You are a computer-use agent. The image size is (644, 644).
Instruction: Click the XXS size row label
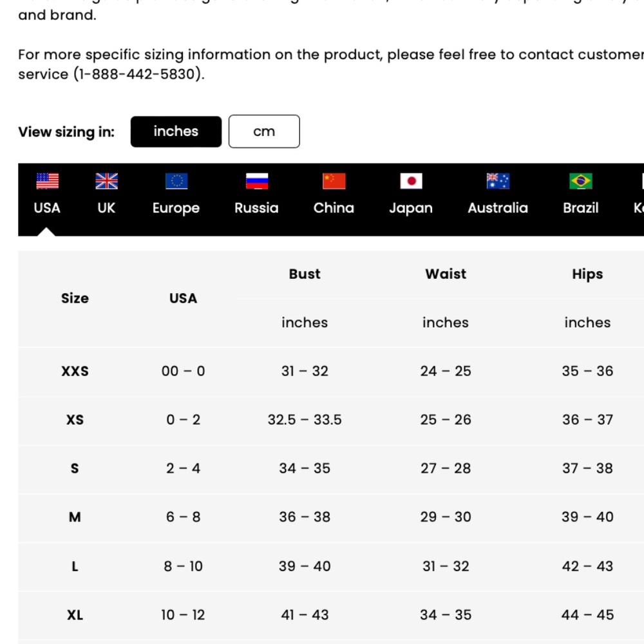75,371
